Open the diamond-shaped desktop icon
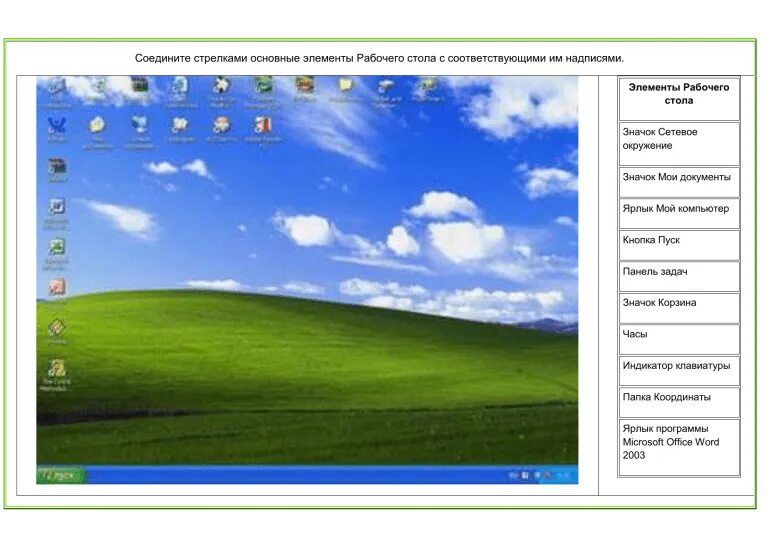This screenshot has height=543, width=768. pos(57,328)
